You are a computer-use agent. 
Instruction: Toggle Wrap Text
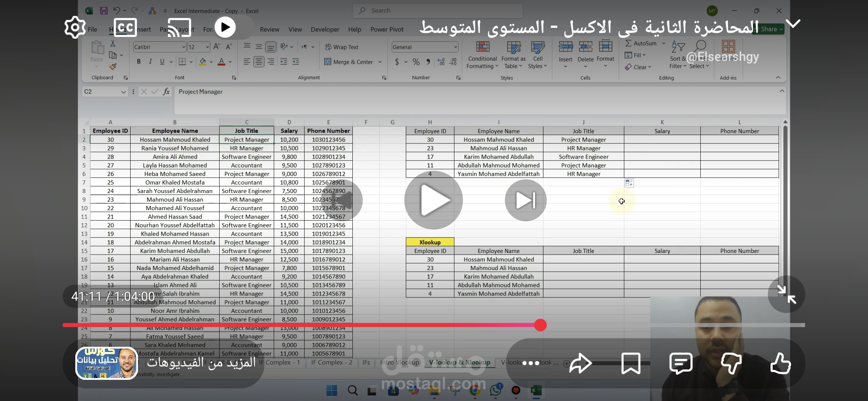pyautogui.click(x=342, y=47)
